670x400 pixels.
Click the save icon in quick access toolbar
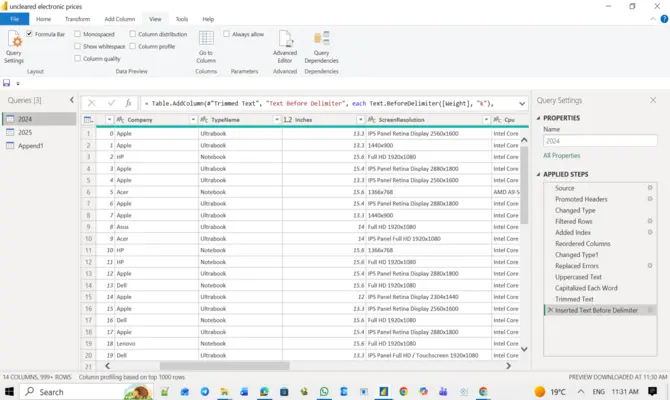coord(6,83)
